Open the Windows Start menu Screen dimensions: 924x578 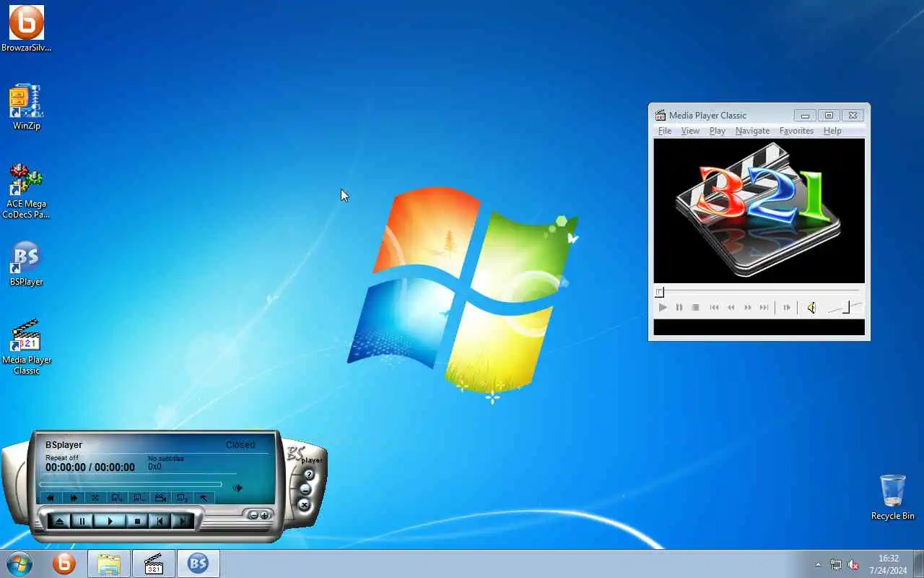[19, 564]
